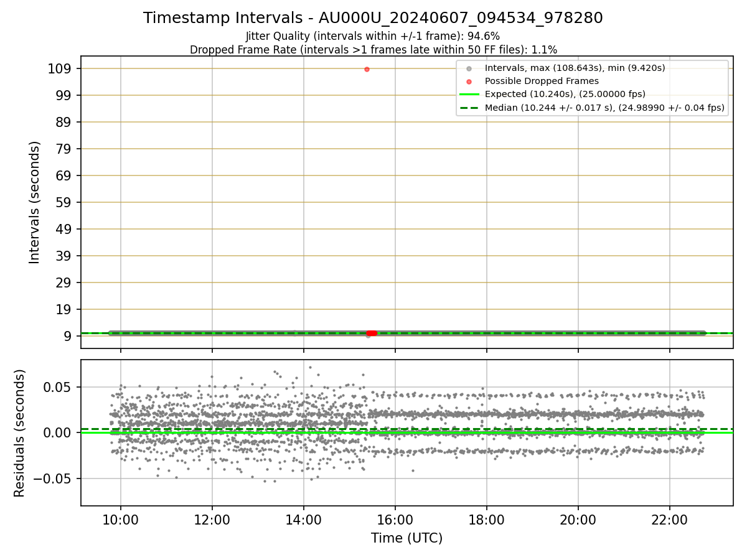Click the y-axis tick label 59
The image size is (747, 560).
pos(64,202)
